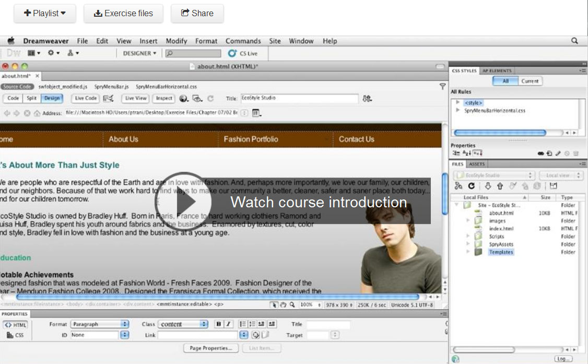Open the Local view dropdown
The width and height of the screenshot is (588, 364).
[x=561, y=175]
